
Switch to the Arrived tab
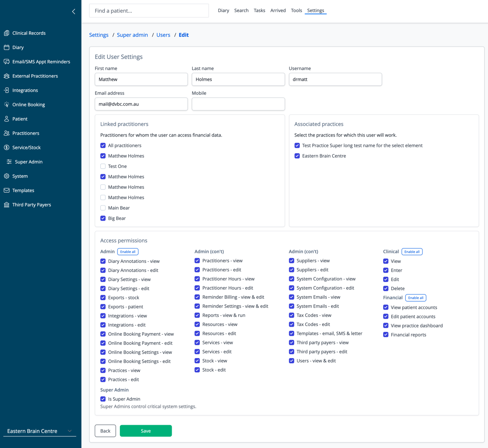point(278,10)
